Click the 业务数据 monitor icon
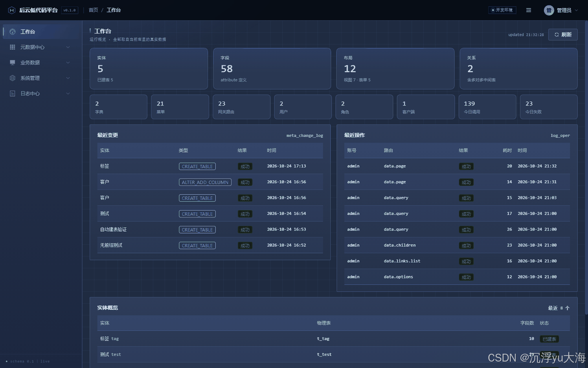This screenshot has height=368, width=588. pos(12,63)
